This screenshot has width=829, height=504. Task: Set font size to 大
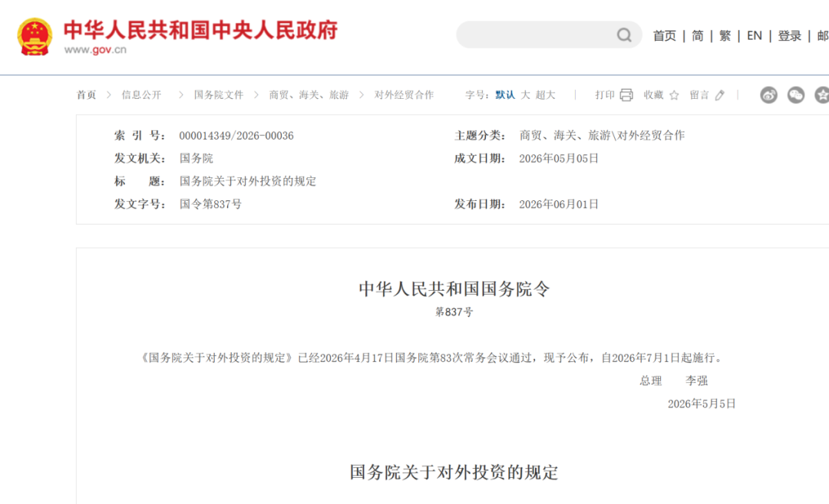[x=525, y=95]
